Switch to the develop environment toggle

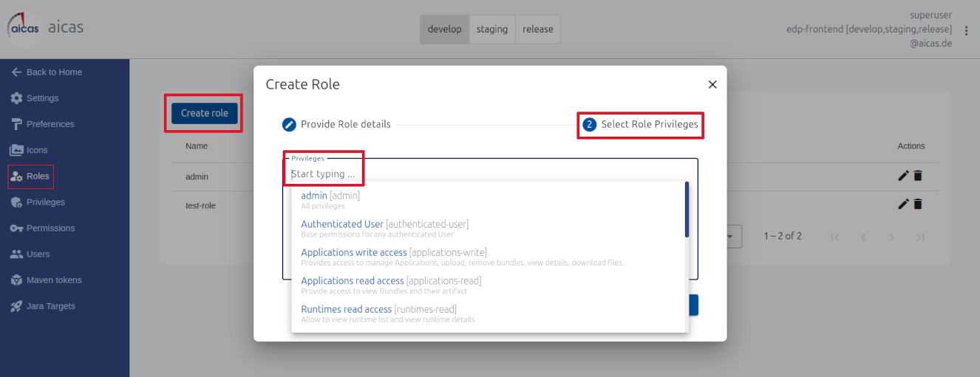444,30
